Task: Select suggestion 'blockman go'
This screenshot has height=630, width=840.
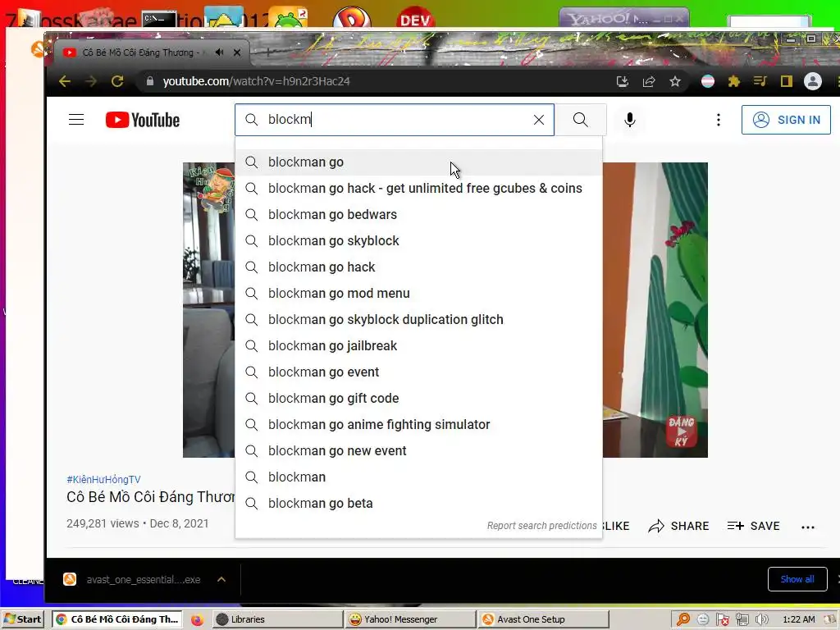Action: click(418, 162)
